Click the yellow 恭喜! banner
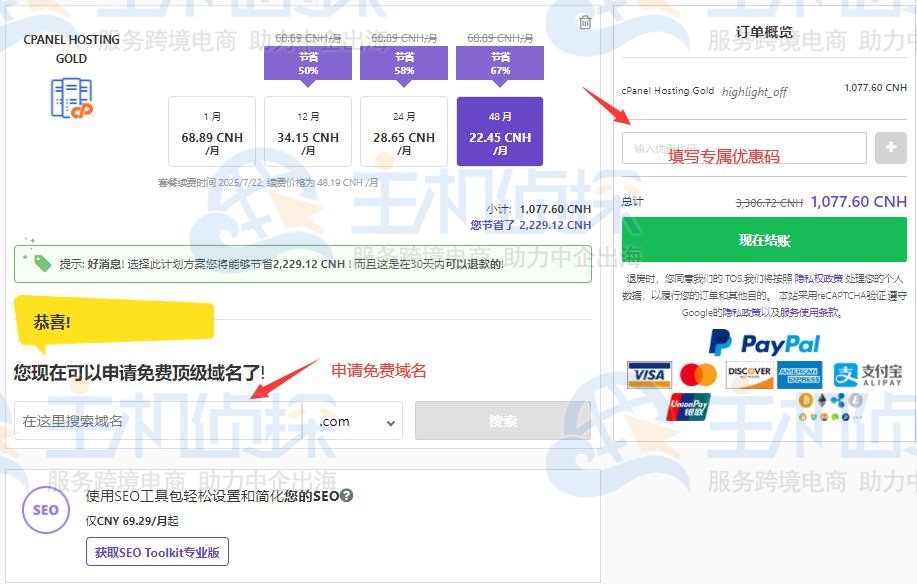Viewport: 917px width, 584px height. click(114, 321)
